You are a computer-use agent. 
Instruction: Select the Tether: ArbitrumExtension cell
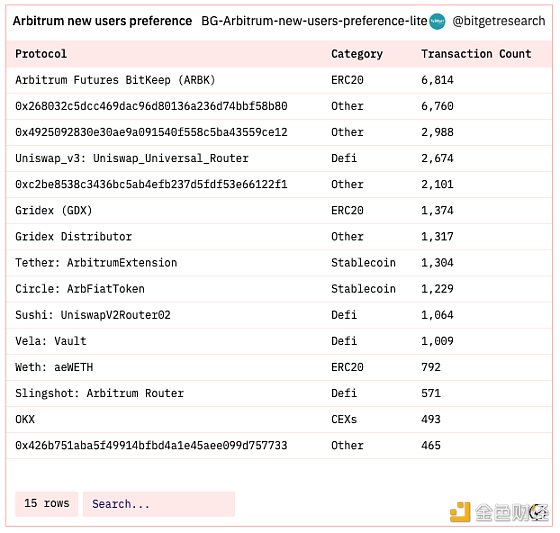(x=96, y=263)
